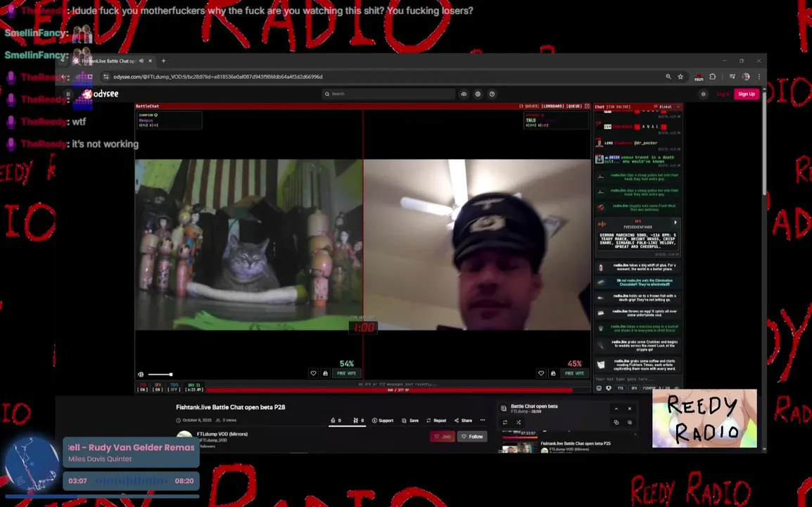Click the Log In link
Viewport: 812px width, 507px height.
point(723,94)
